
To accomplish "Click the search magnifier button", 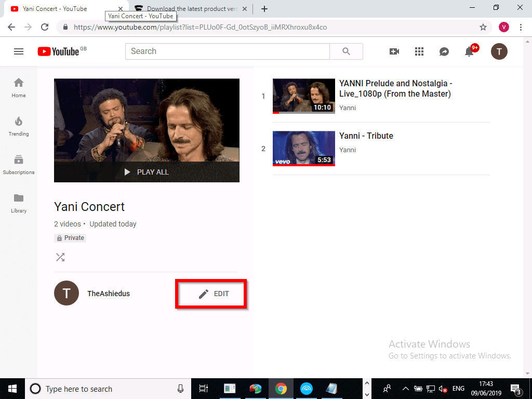I will 347,51.
